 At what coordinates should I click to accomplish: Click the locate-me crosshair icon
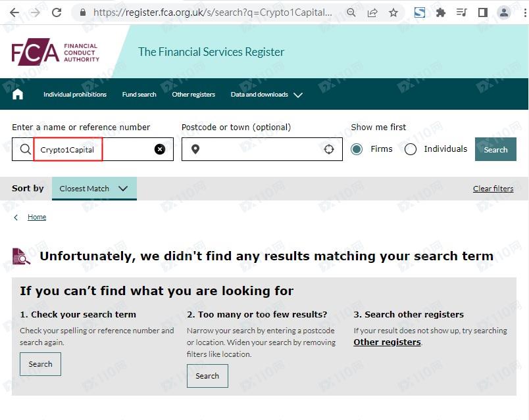pos(329,149)
